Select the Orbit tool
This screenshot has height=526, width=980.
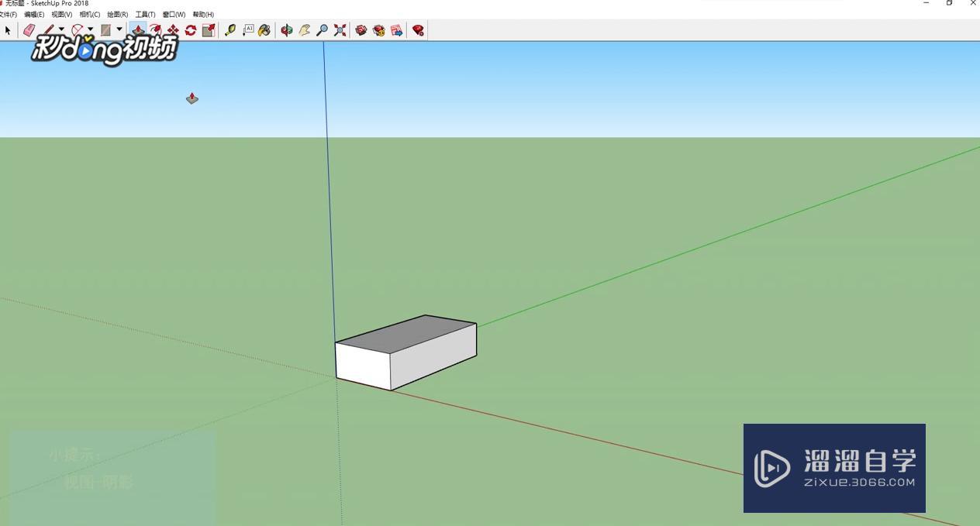point(286,30)
